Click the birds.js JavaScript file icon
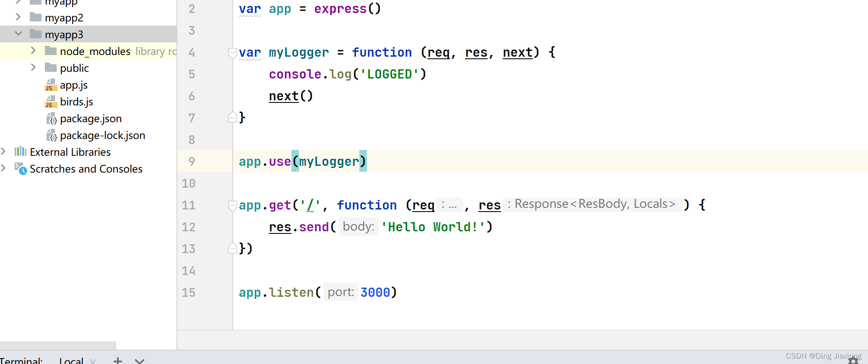This screenshot has height=364, width=868. (x=51, y=102)
